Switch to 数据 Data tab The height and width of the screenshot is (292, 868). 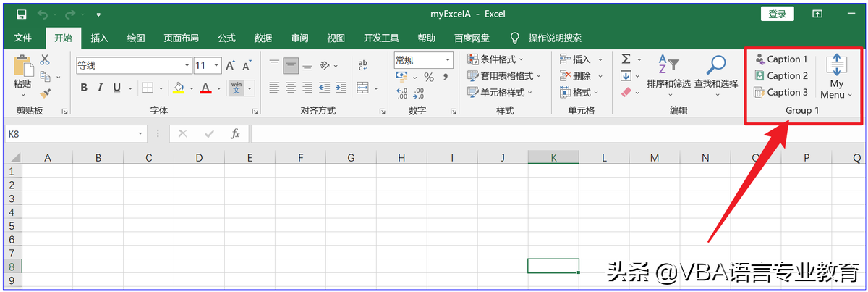pyautogui.click(x=263, y=38)
